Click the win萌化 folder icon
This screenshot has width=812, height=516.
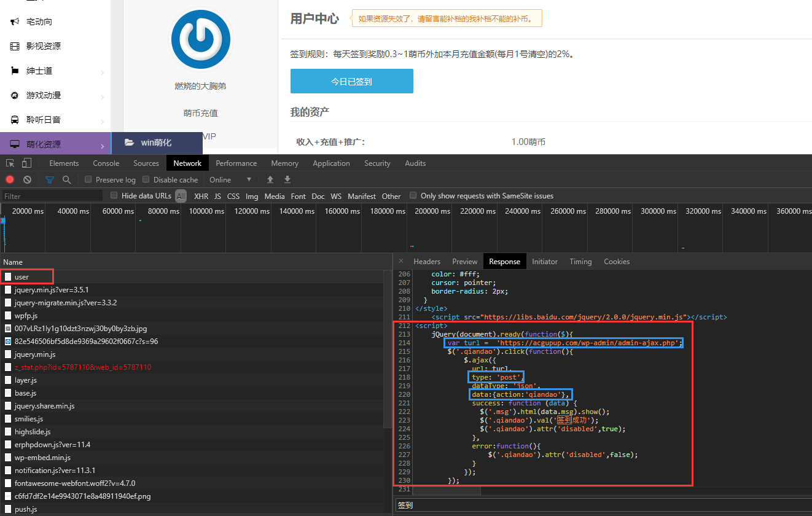click(x=130, y=143)
